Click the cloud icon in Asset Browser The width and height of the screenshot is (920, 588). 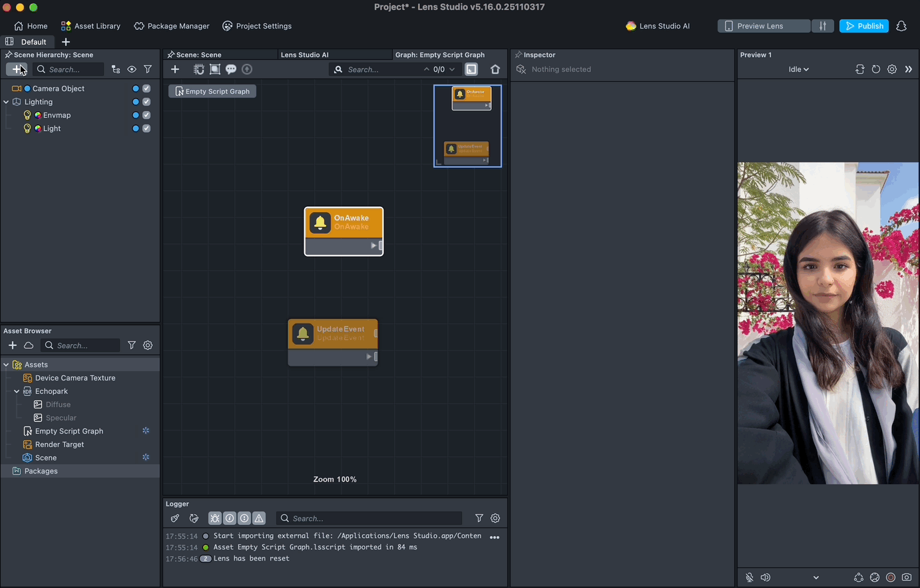[x=29, y=345]
